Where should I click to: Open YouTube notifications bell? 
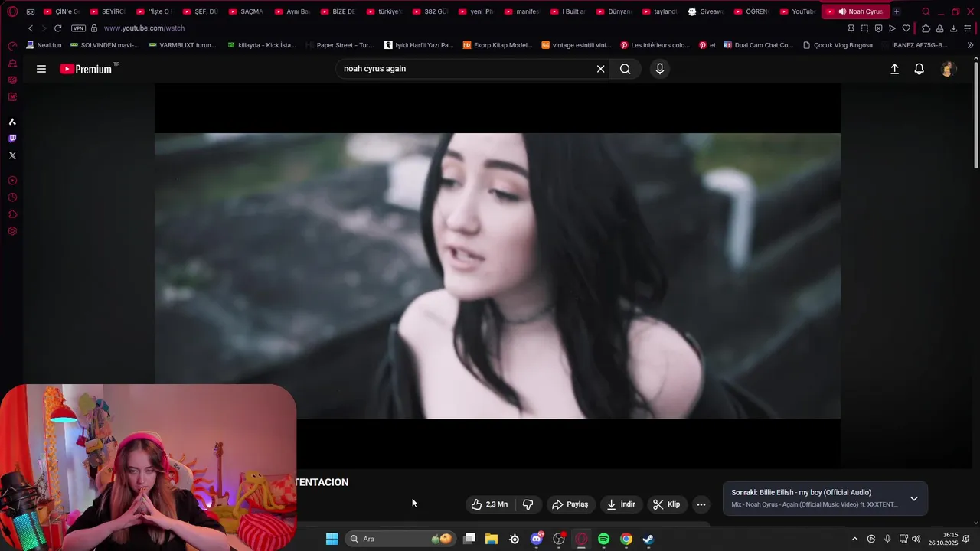pyautogui.click(x=920, y=69)
